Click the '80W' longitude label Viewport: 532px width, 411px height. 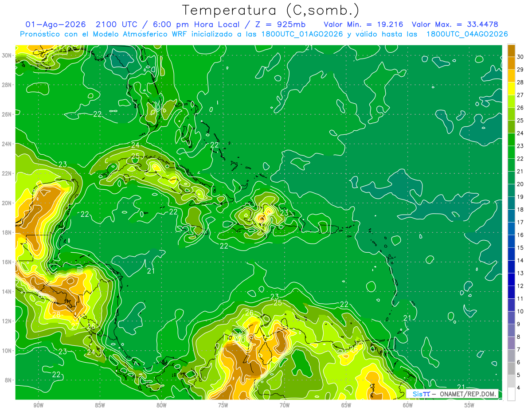tap(161, 405)
